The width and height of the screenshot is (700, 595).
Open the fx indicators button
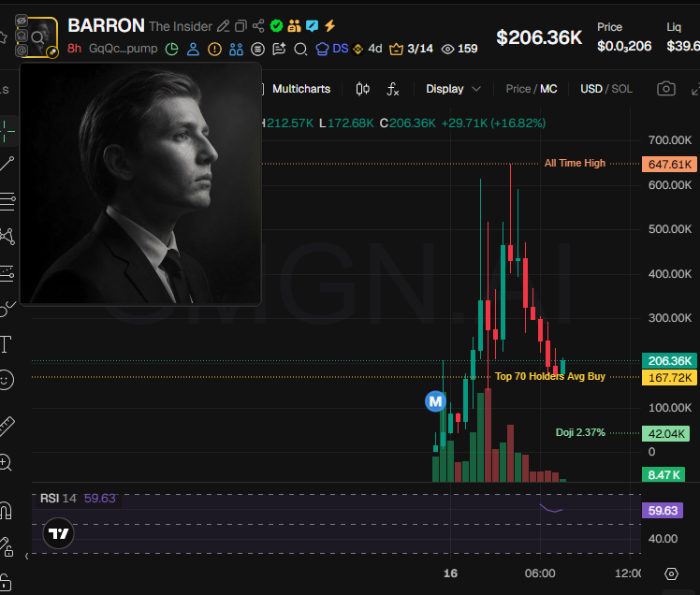click(x=392, y=89)
